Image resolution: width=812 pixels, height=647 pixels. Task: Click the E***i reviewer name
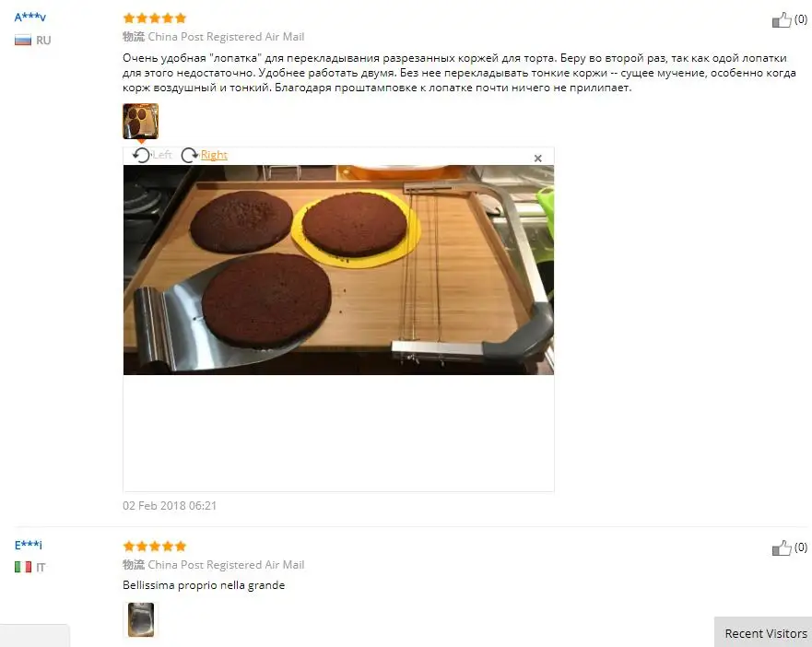pyautogui.click(x=29, y=545)
